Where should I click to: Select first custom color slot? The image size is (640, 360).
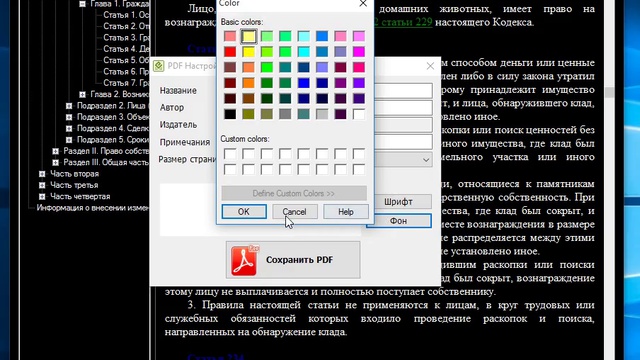tap(230, 154)
